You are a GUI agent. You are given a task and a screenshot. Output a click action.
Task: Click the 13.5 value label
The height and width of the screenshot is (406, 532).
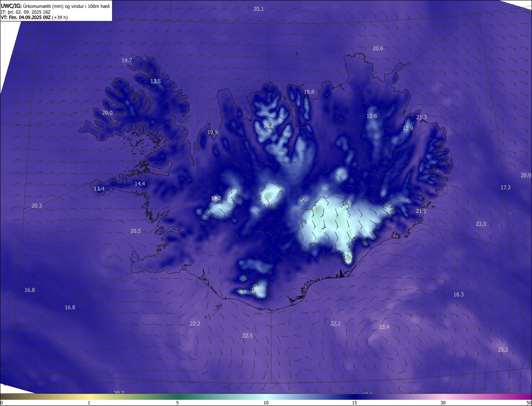tap(155, 81)
